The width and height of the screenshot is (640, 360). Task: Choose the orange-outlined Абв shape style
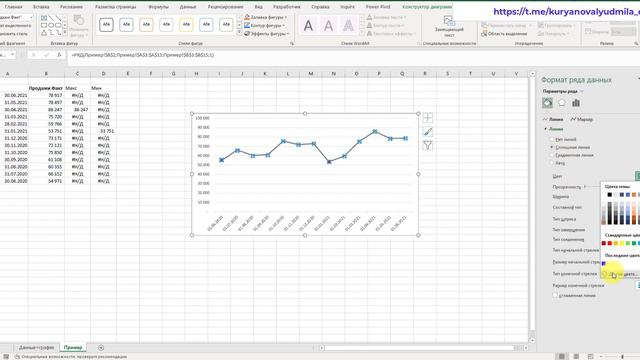pyautogui.click(x=146, y=24)
